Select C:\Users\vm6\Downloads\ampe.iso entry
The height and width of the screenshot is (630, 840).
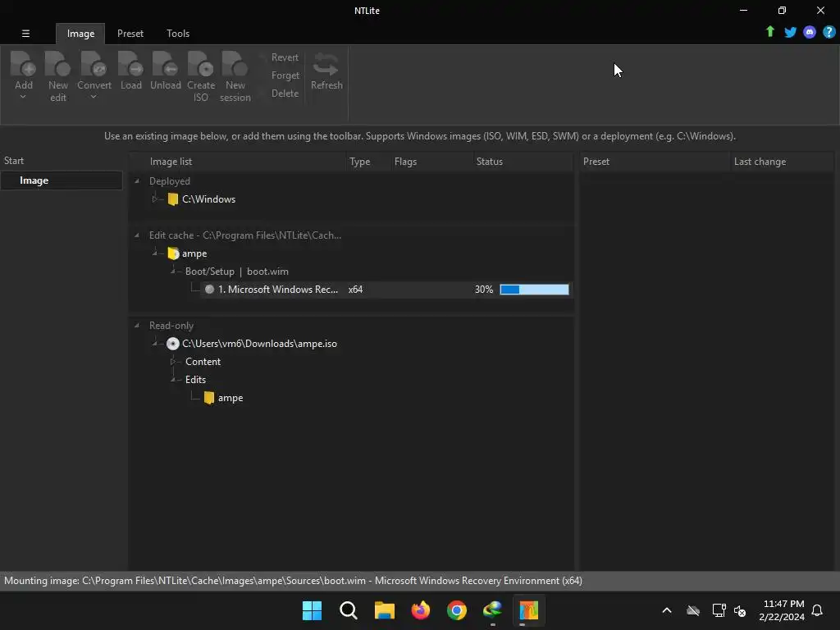tap(259, 344)
